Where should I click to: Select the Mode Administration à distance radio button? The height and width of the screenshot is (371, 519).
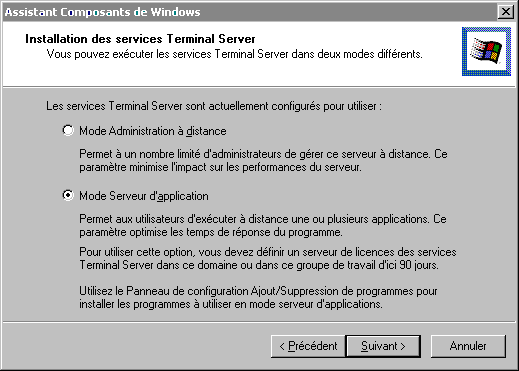tap(68, 130)
